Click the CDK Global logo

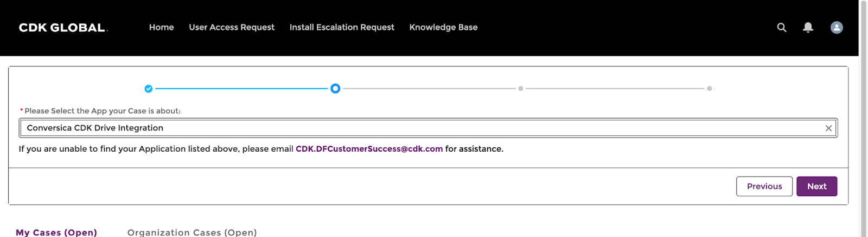[x=63, y=28]
